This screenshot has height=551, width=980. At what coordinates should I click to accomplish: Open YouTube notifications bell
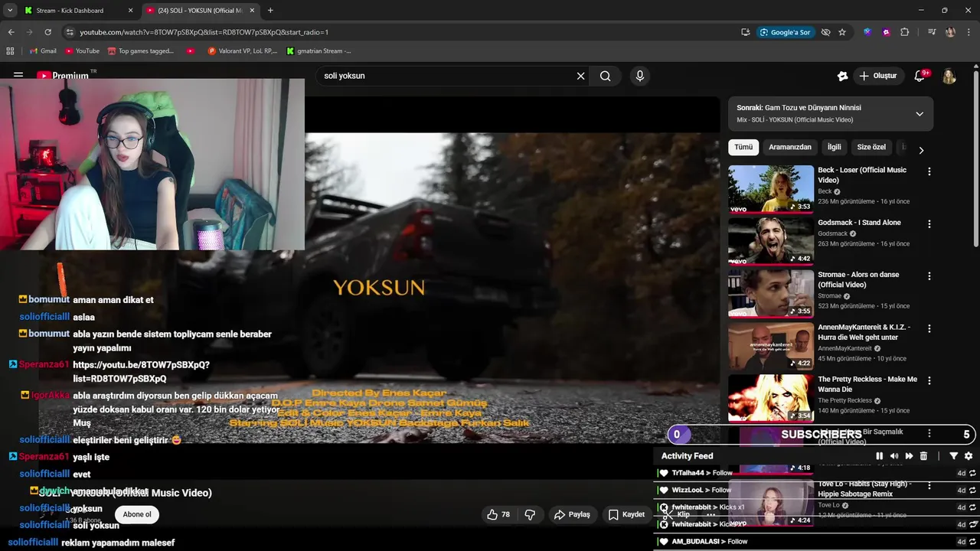pyautogui.click(x=920, y=76)
